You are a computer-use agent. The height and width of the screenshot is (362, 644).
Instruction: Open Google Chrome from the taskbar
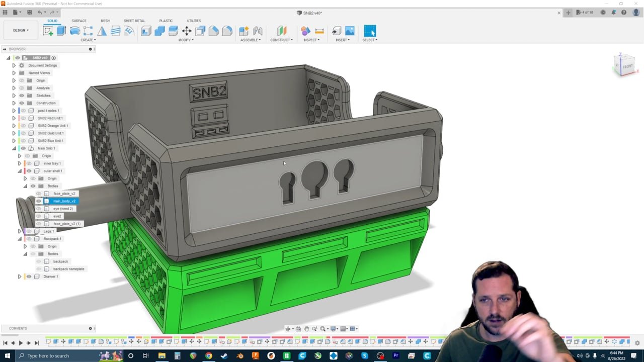pyautogui.click(x=209, y=356)
